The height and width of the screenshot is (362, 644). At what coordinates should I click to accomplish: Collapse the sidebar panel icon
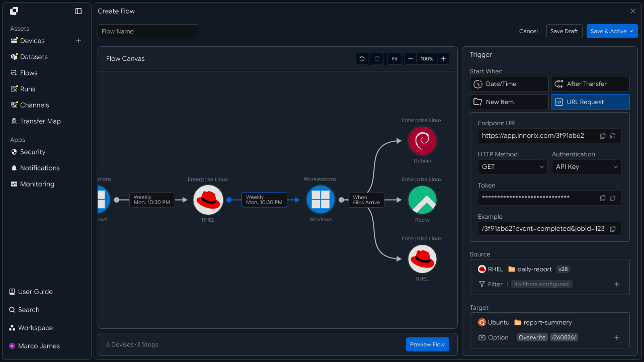78,11
